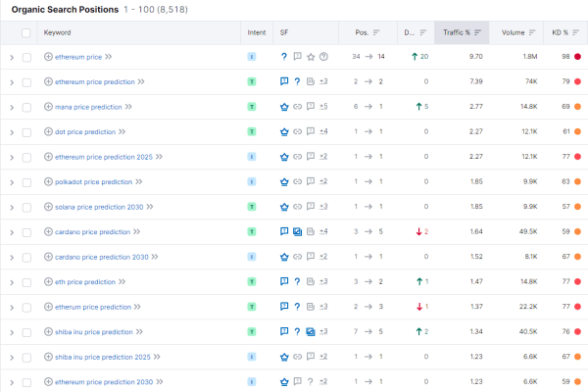Viewport: 588px width, 392px height.
Task: Sort table by Traffic % column
Action: pyautogui.click(x=460, y=32)
